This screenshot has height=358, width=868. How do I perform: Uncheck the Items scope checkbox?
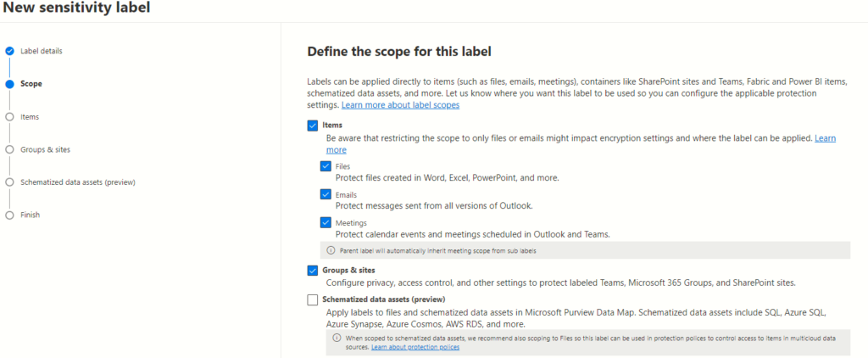click(313, 126)
